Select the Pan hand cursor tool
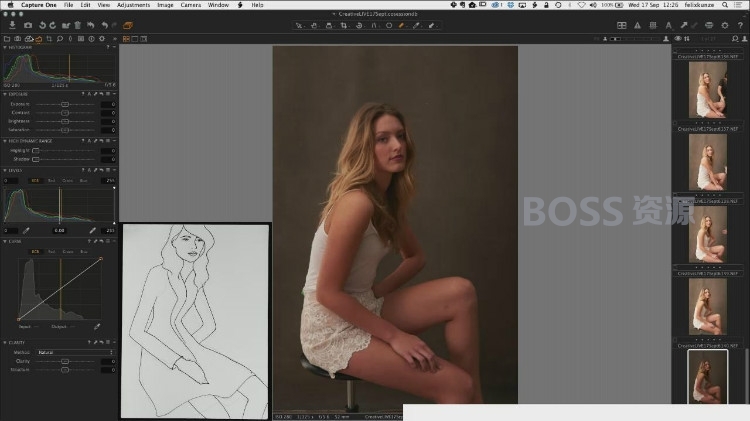 (314, 25)
